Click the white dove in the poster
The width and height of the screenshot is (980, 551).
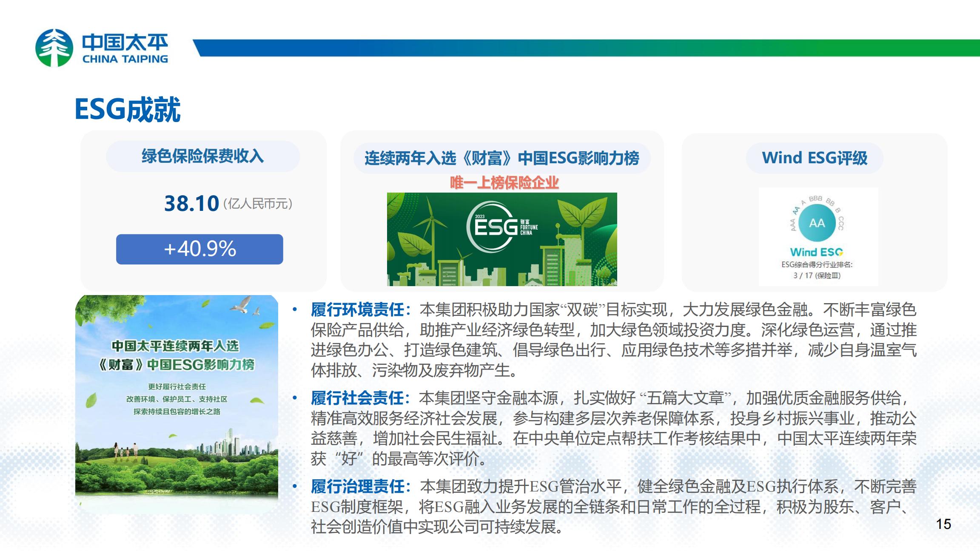pyautogui.click(x=242, y=304)
